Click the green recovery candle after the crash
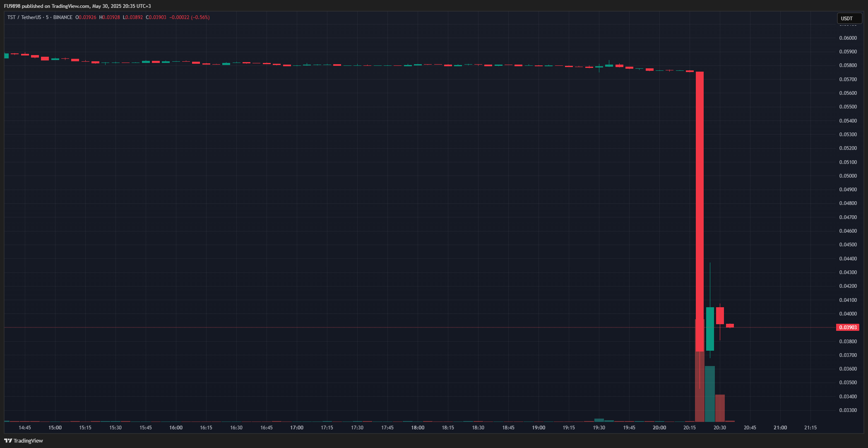The height and width of the screenshot is (448, 868). [x=710, y=328]
